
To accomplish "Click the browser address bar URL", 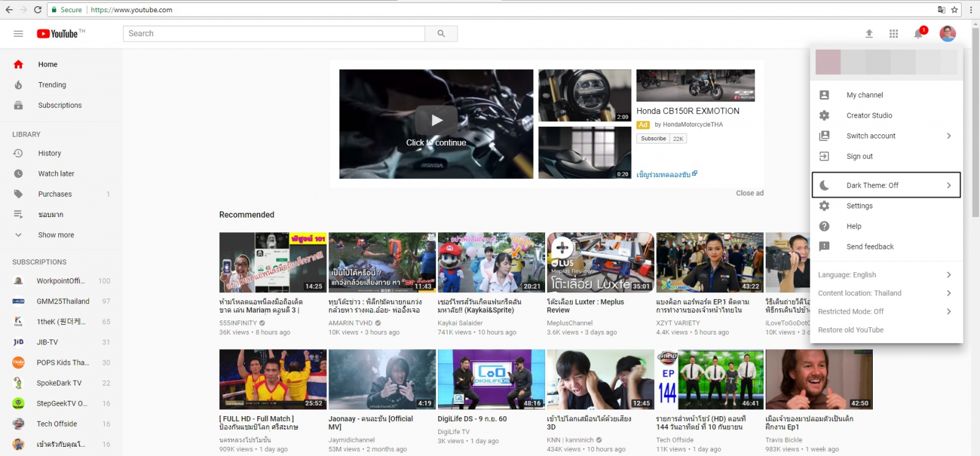I will (132, 10).
